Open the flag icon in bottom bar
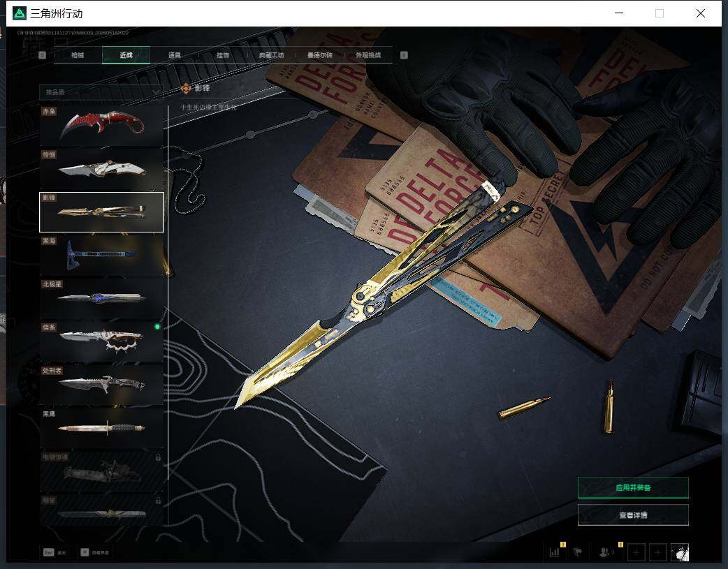This screenshot has width=728, height=569. click(x=578, y=552)
